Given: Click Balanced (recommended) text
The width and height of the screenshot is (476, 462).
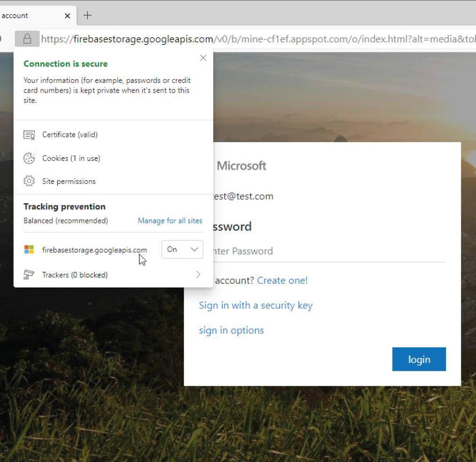Looking at the screenshot, I should pyautogui.click(x=65, y=221).
